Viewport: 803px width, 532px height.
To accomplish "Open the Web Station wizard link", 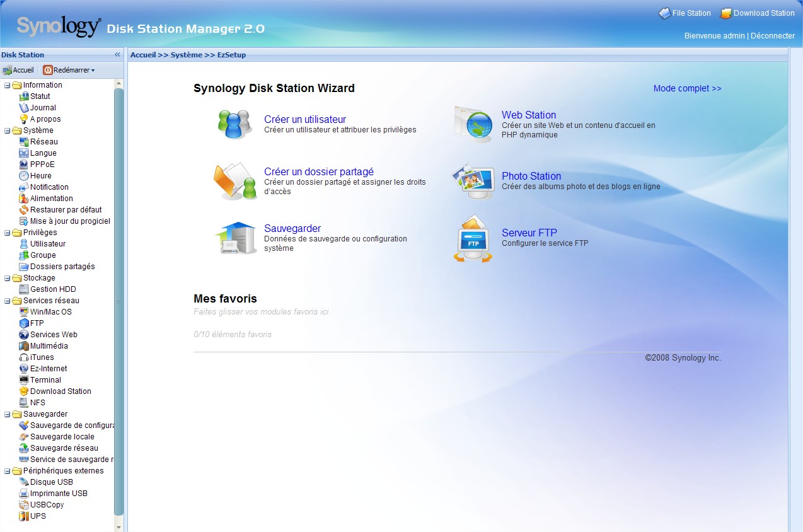I will pos(529,115).
